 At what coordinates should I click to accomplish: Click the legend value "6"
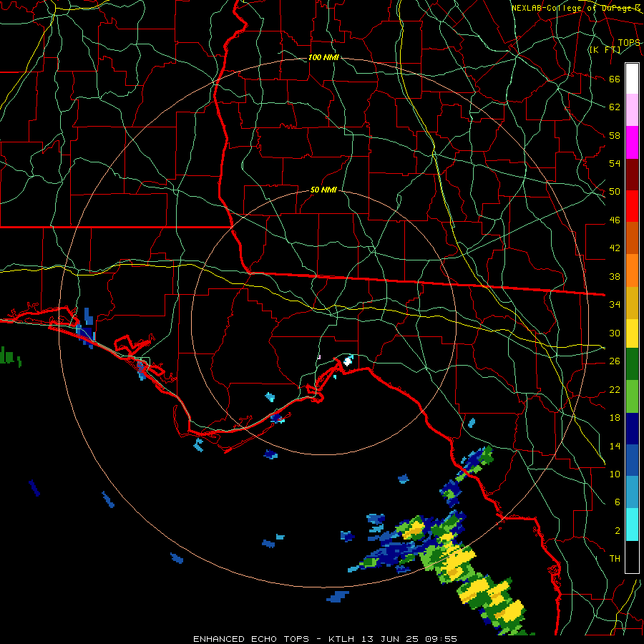(x=617, y=502)
